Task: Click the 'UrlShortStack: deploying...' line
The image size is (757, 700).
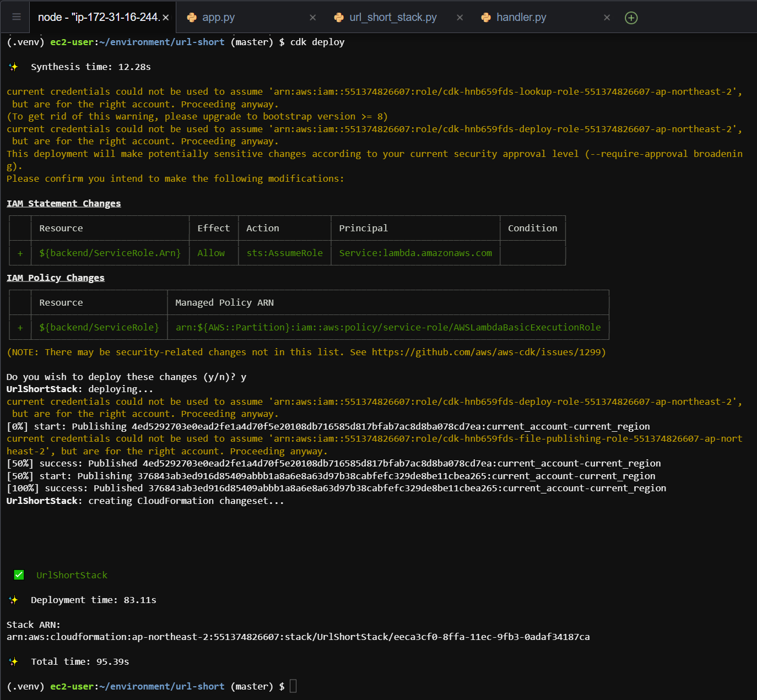Action: (x=80, y=389)
